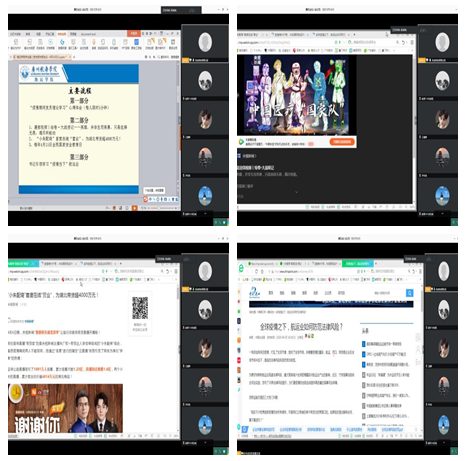This screenshot has width=466, height=461.
Task: Click the orange button on the banner under the video
Action: 342,142
